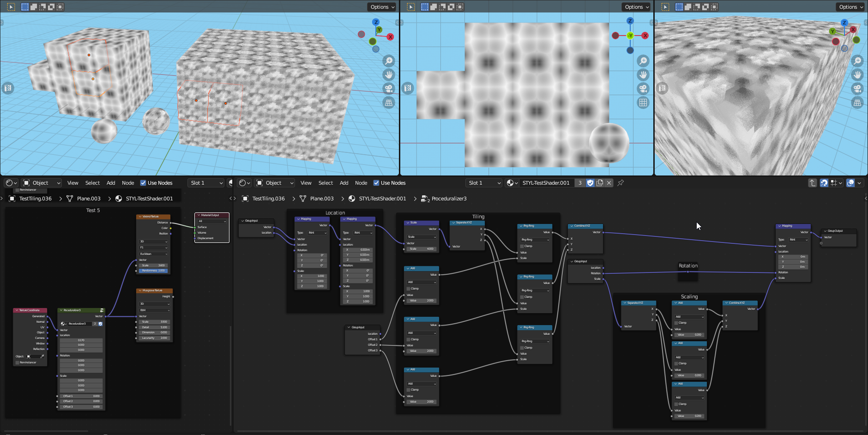
Task: Click the STYL-TestShader.001 sphere icon in right breadcrumb
Action: [352, 199]
